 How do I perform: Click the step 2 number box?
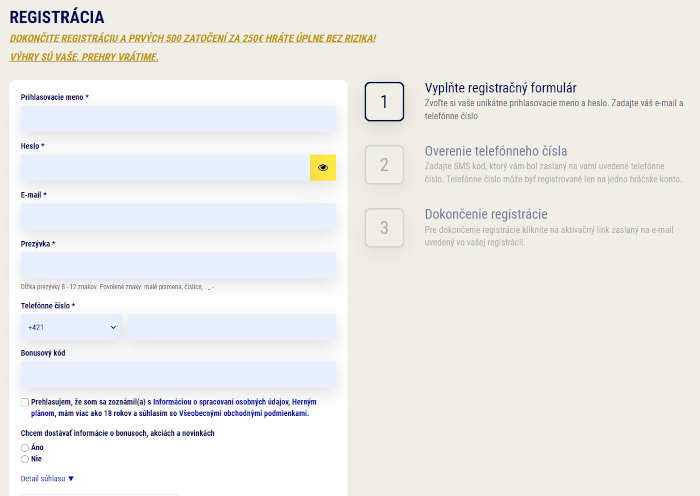click(384, 165)
